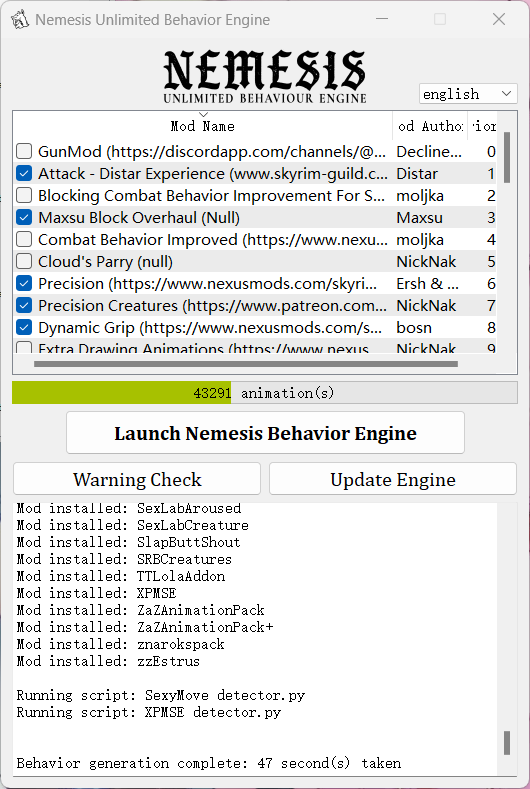Click 'Running script: XPMSE detector.py' line
The image size is (530, 789).
coord(148,712)
